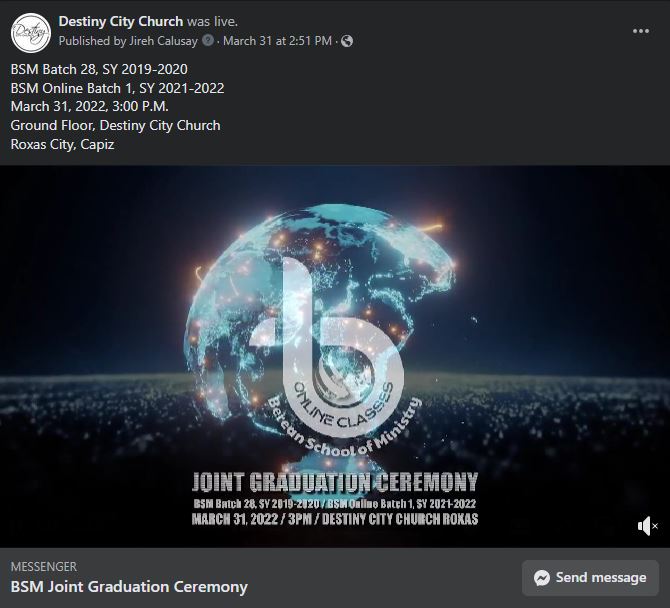Click the Roxas City, Capiz caption line
This screenshot has height=608, width=670.
point(62,144)
